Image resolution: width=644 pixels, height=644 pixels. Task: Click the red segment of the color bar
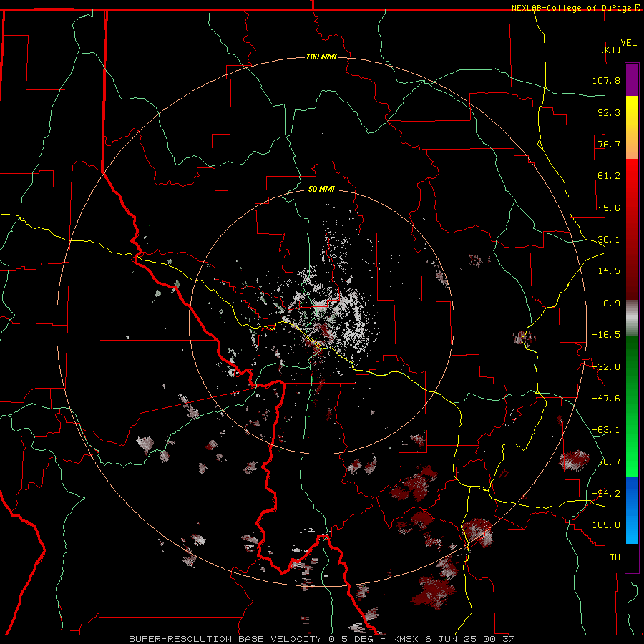(632, 229)
